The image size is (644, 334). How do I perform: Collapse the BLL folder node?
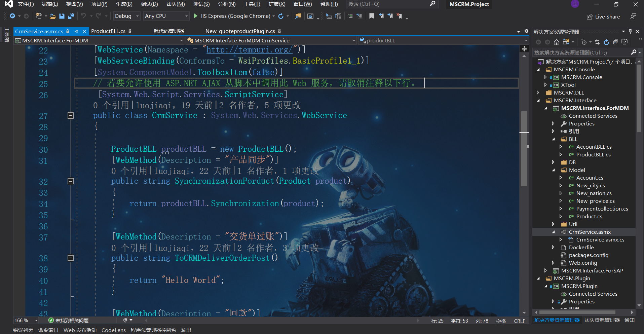pyautogui.click(x=553, y=139)
